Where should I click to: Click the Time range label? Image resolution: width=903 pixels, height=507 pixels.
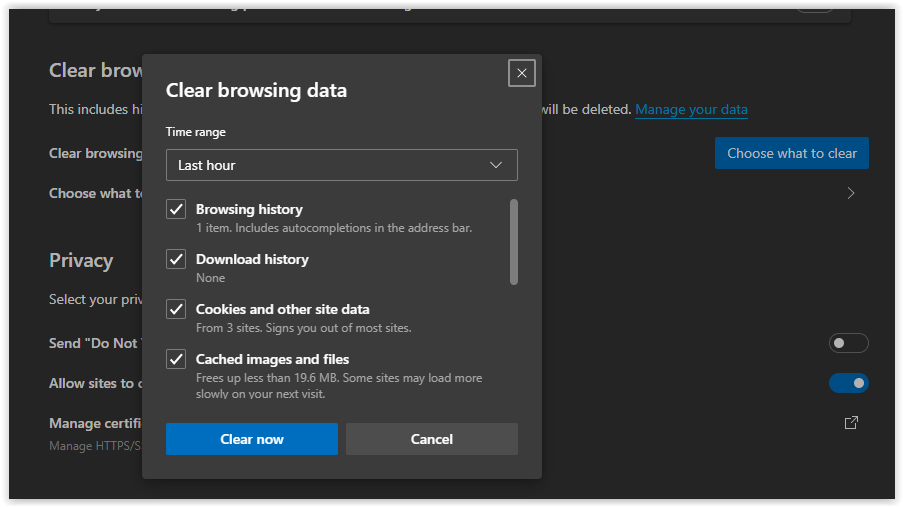[x=196, y=132]
